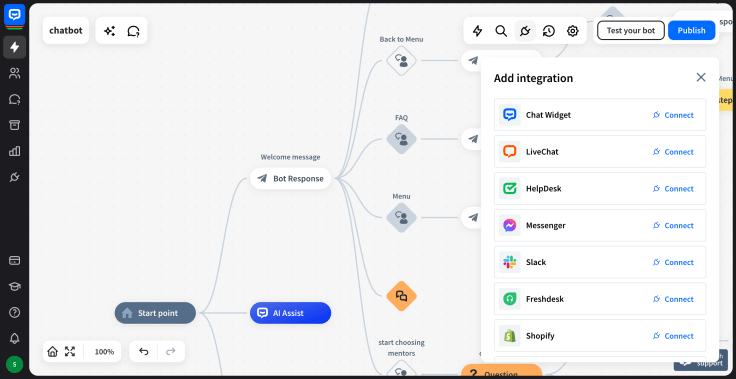Click the 100% zoom level
Screen dimensions: 736x379
[104, 352]
